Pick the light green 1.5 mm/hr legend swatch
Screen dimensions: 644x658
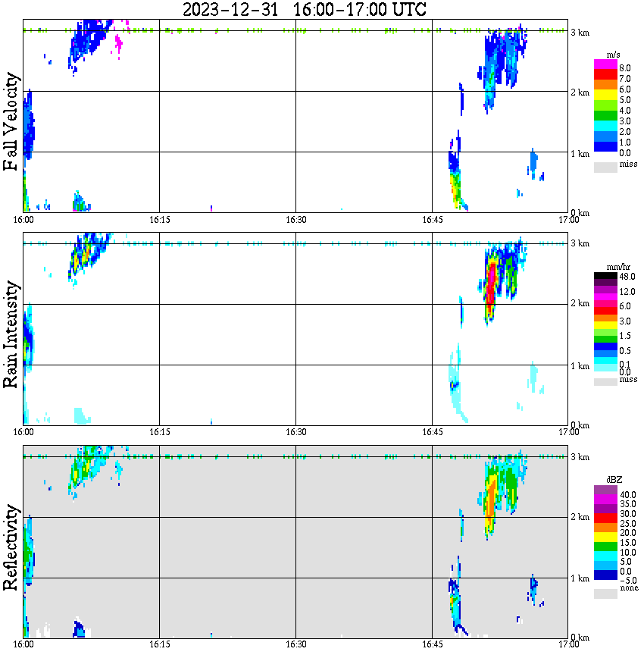[x=605, y=332]
